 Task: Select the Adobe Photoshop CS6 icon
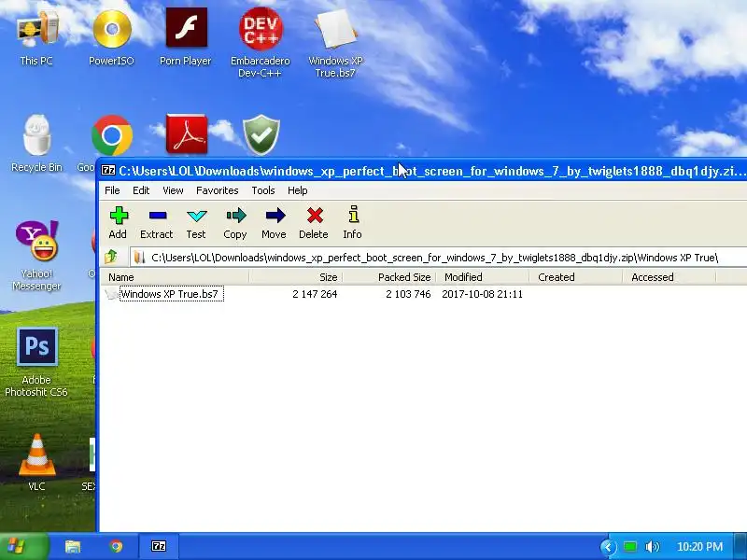coord(36,362)
